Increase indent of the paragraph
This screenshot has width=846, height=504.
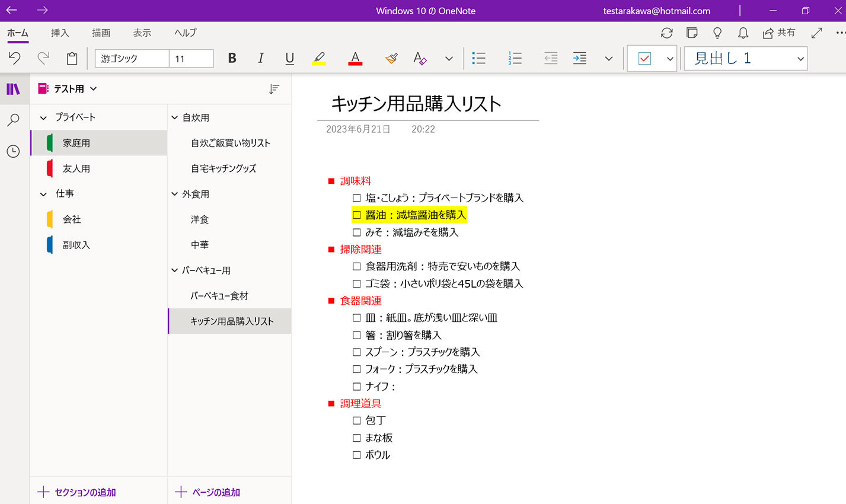point(579,58)
